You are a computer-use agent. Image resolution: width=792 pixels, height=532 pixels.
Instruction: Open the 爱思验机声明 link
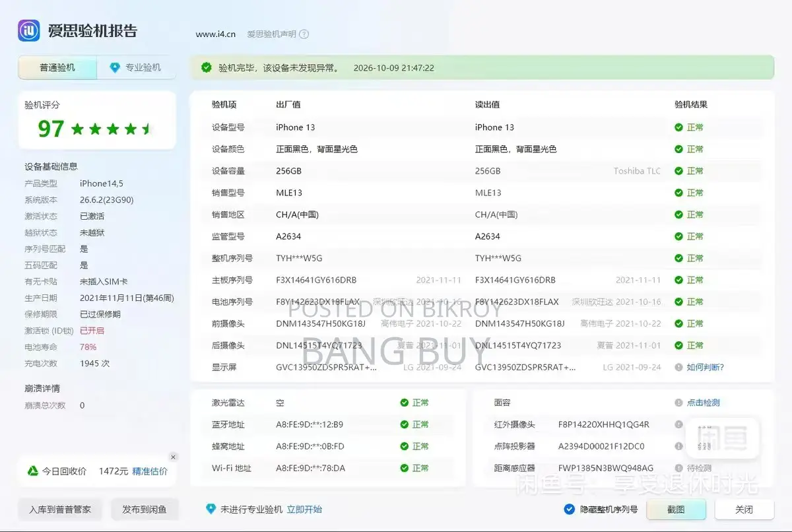coord(271,34)
